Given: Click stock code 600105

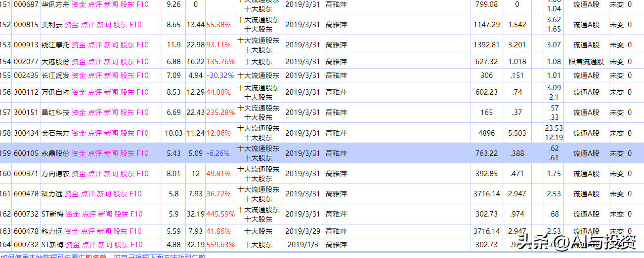Looking at the screenshot, I should (26, 153).
